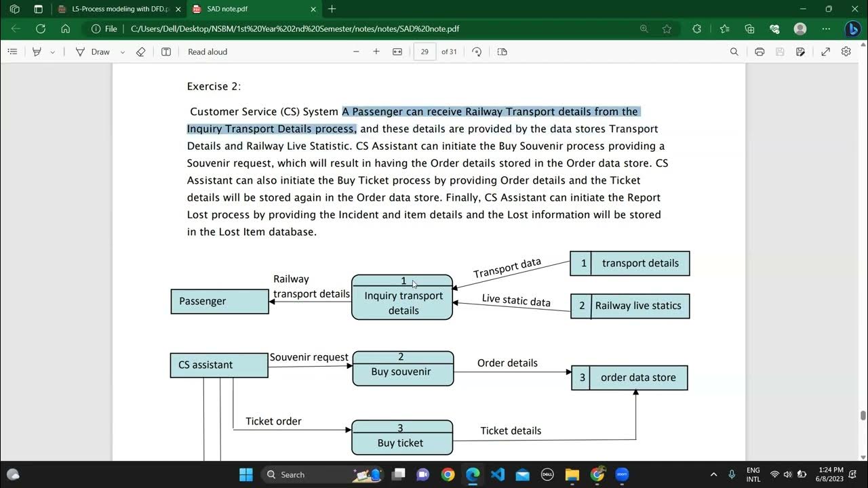This screenshot has height=488, width=868.
Task: Open browser zoom magnifier in address bar
Action: pos(644,29)
